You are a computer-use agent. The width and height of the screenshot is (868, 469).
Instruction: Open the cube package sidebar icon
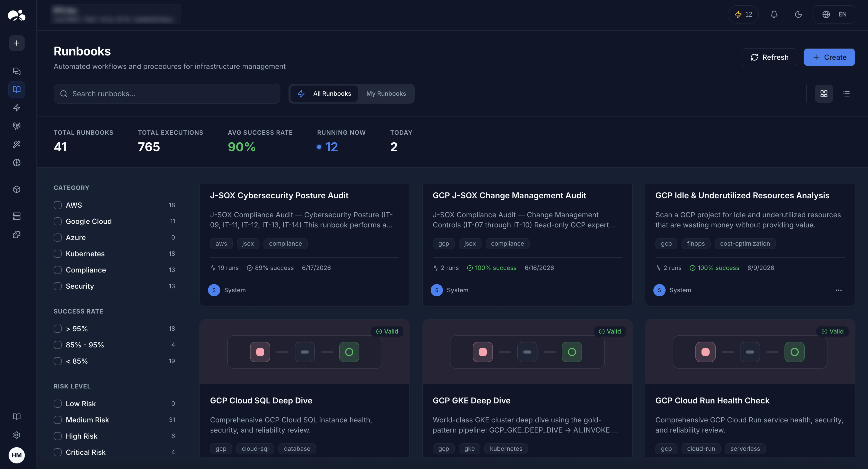(x=16, y=190)
